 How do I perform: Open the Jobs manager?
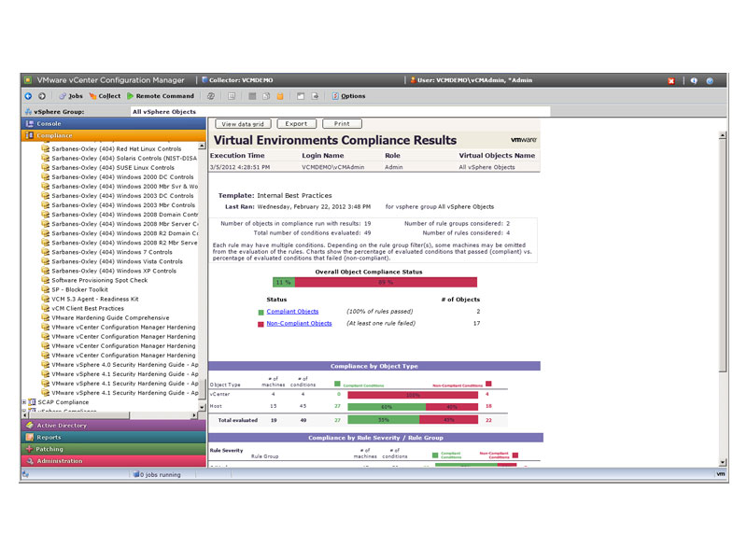pos(71,96)
